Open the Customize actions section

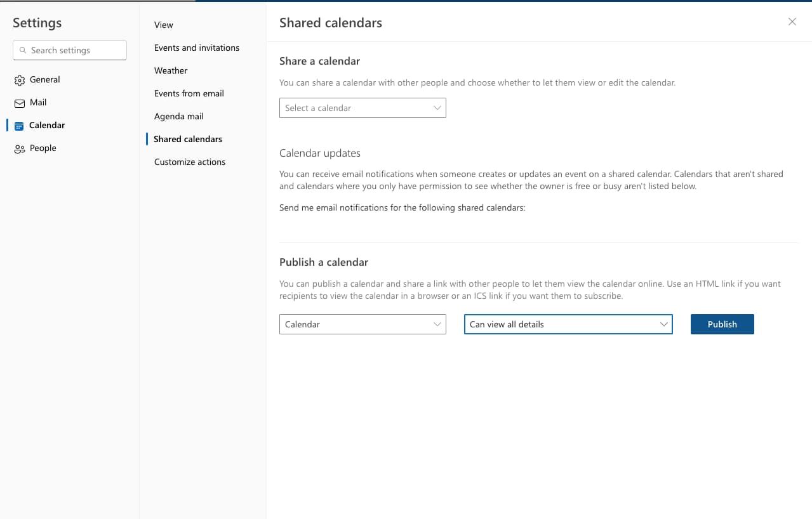[x=190, y=162]
